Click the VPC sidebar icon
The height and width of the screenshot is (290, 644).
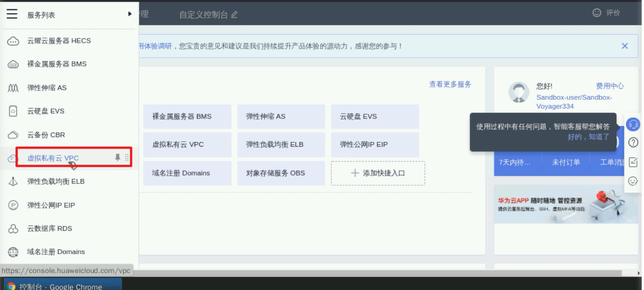[12, 158]
